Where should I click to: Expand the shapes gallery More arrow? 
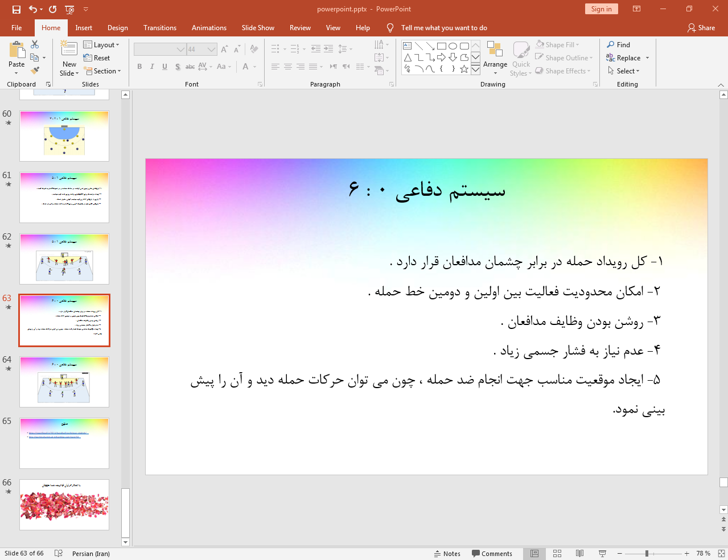[475, 69]
